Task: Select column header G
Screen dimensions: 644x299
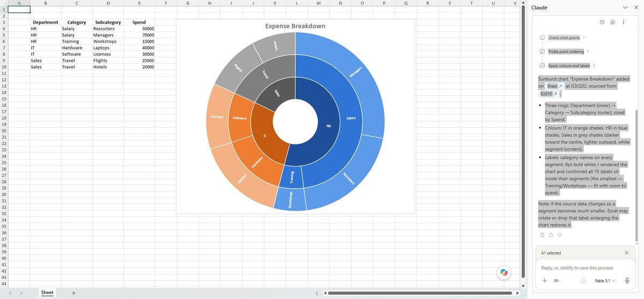Action: (187, 3)
